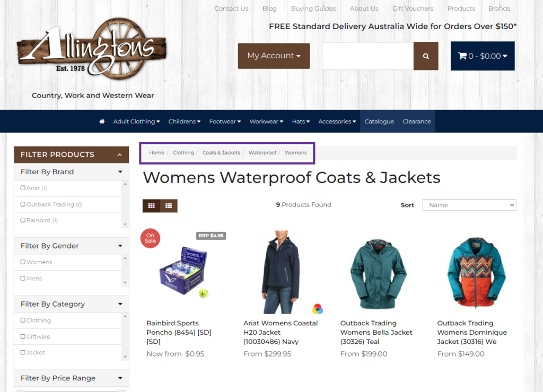Open the shopping cart dropdown
Screen dimensions: 543x392
coord(483,56)
